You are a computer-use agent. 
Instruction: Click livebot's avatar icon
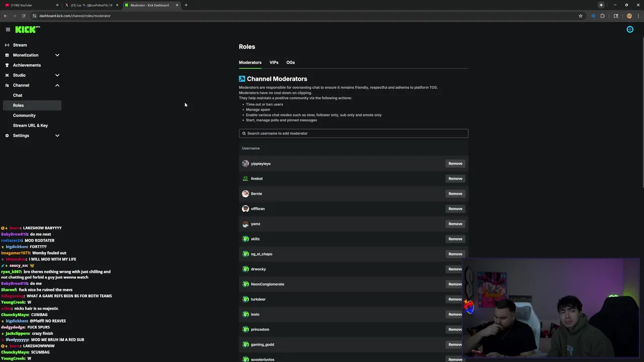point(246,178)
